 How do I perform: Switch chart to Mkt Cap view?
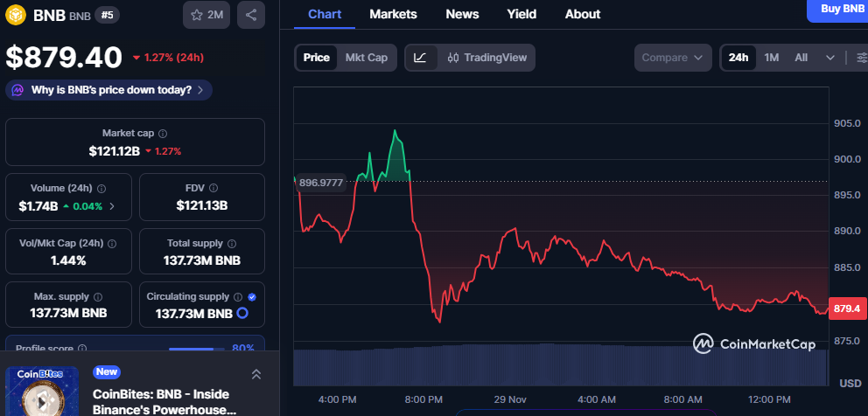pyautogui.click(x=367, y=58)
